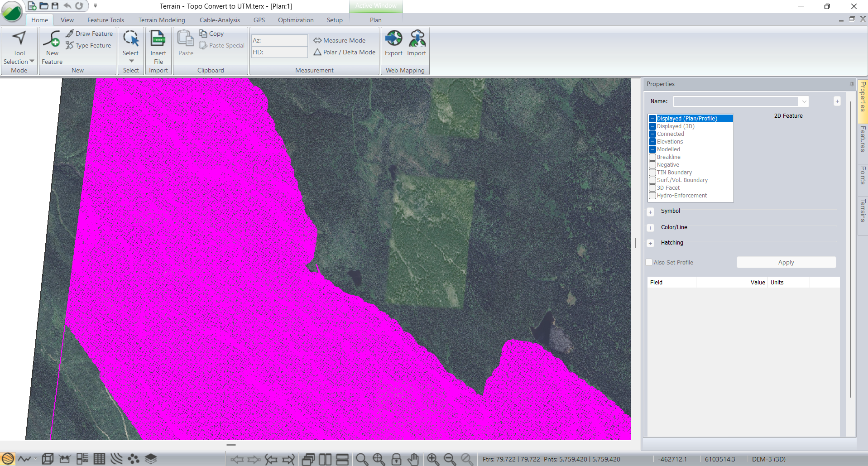The width and height of the screenshot is (868, 466).
Task: Click the New Feature tool icon
Action: coord(52,39)
